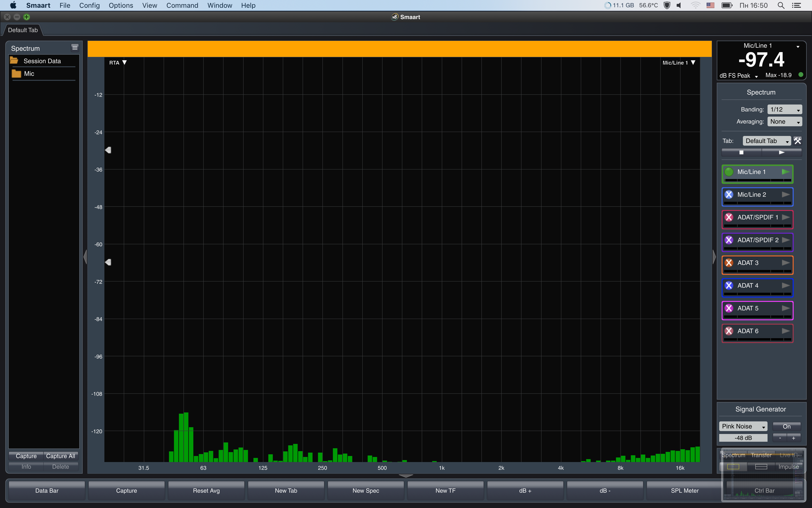This screenshot has height=508, width=812.
Task: Run the ADAT/SPDIF 1 measurement
Action: click(785, 217)
